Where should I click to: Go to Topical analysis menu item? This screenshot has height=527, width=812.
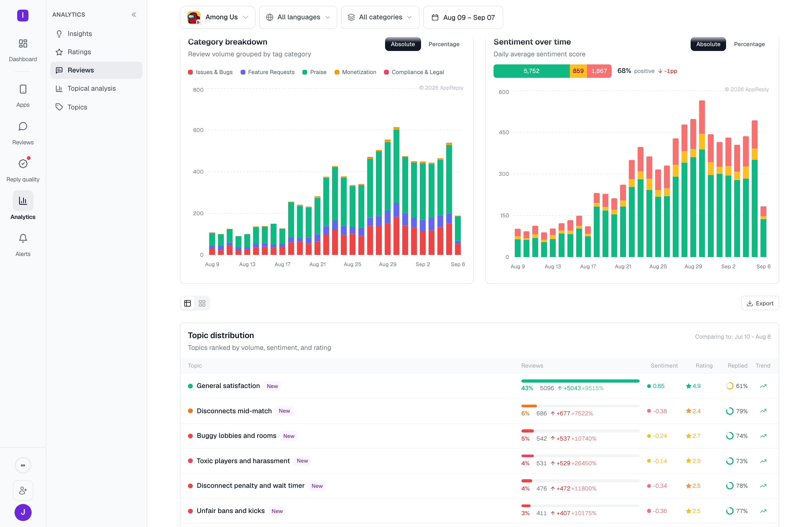coord(96,88)
